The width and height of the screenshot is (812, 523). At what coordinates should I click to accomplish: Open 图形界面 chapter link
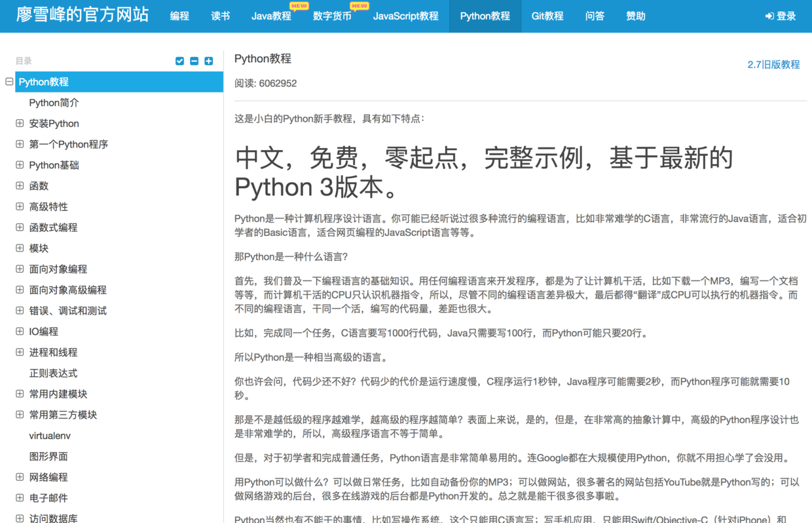click(x=48, y=456)
